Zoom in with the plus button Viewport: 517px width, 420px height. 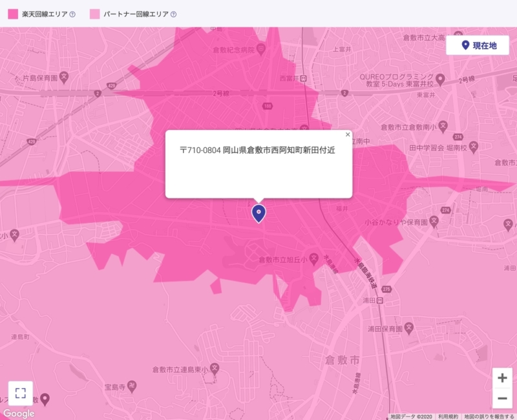tap(502, 378)
